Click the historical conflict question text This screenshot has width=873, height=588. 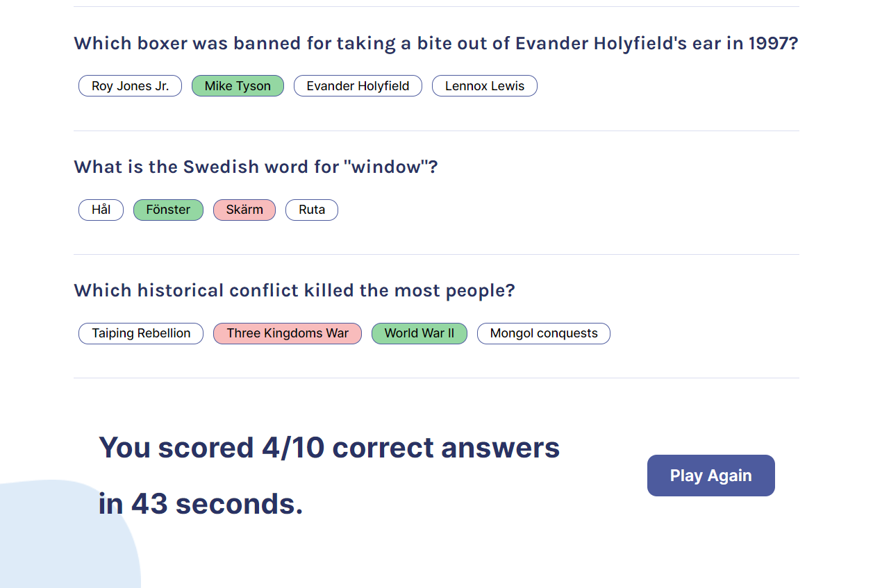click(294, 290)
